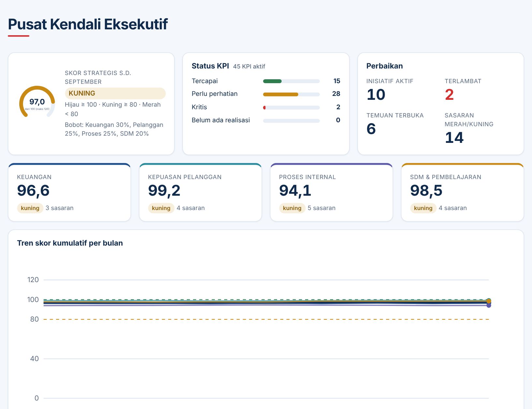Open the Keuangan score 96,6
The width and height of the screenshot is (532, 409).
(x=33, y=190)
